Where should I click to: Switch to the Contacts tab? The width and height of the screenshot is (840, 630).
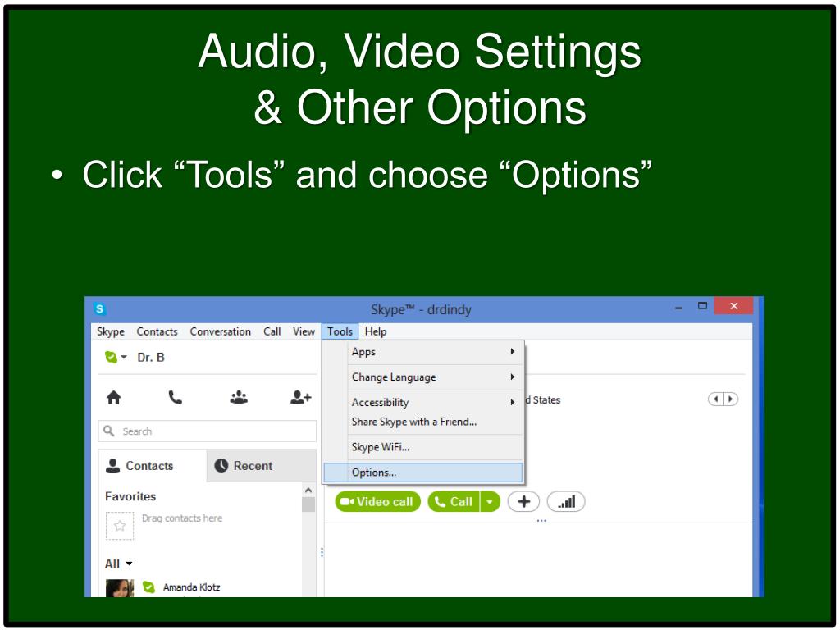[153, 466]
